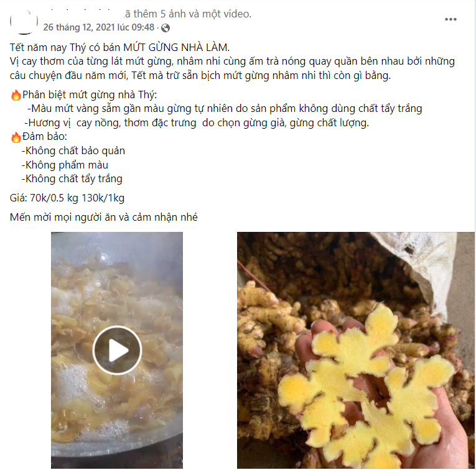Click the line Mến mời mọi người ăn
The image size is (476, 470).
(103, 218)
